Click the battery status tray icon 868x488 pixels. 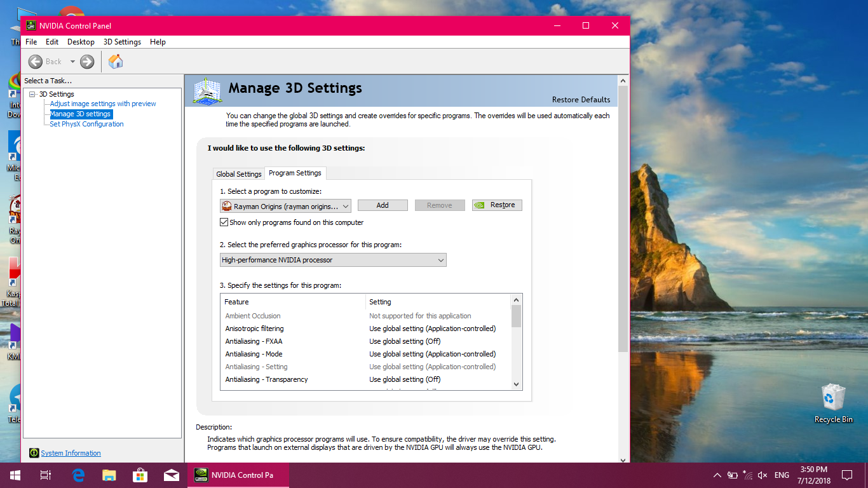tap(733, 475)
